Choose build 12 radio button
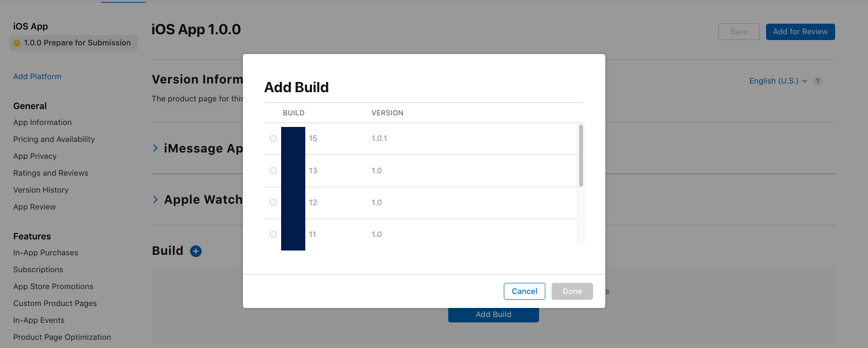The width and height of the screenshot is (868, 348). [273, 203]
